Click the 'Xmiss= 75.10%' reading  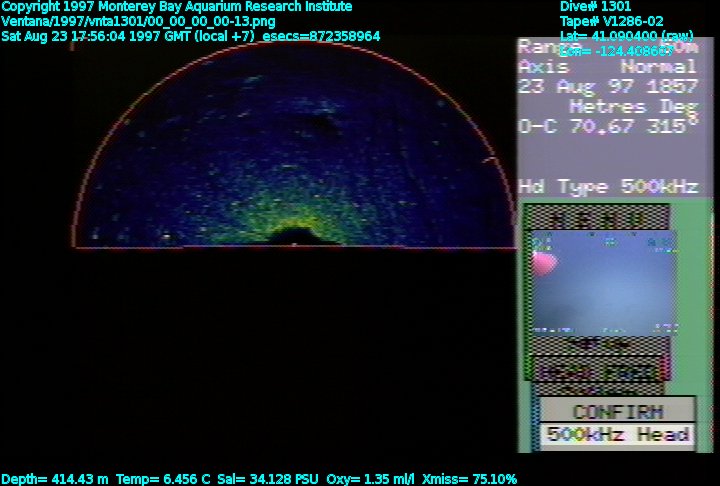469,479
